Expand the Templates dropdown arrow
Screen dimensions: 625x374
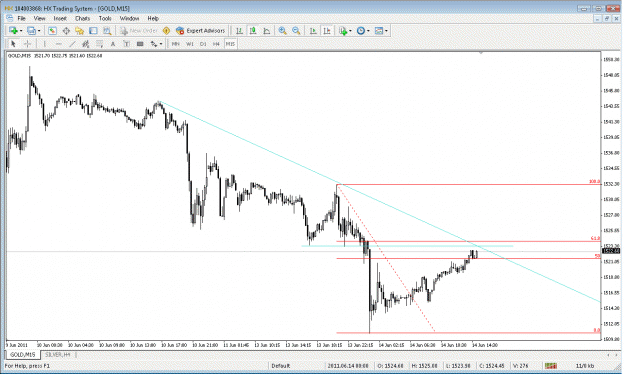pyautogui.click(x=386, y=31)
